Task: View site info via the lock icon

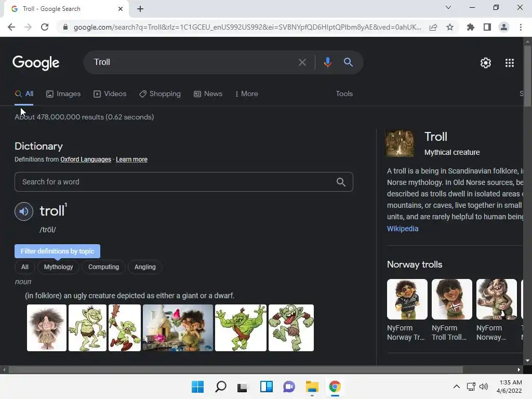Action: 65,27
